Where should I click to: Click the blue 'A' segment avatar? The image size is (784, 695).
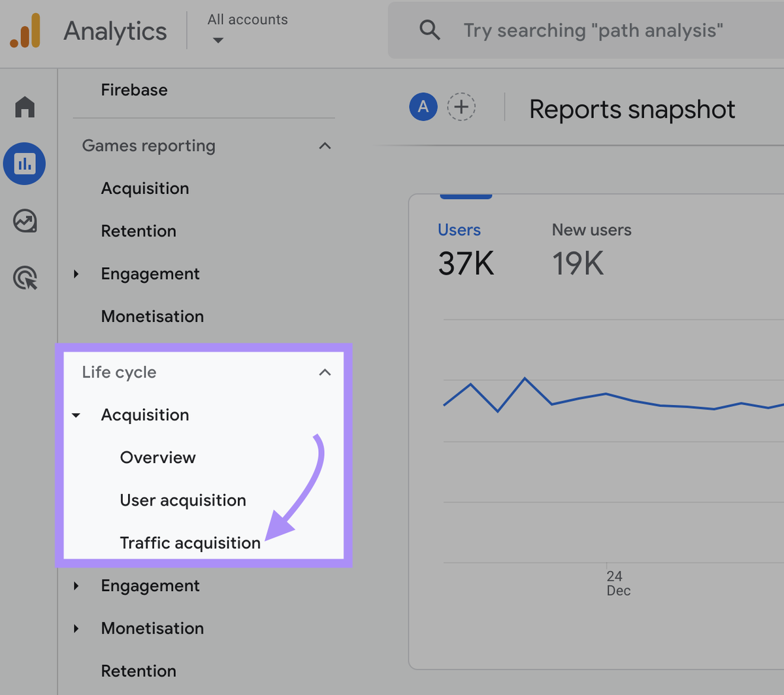click(423, 106)
